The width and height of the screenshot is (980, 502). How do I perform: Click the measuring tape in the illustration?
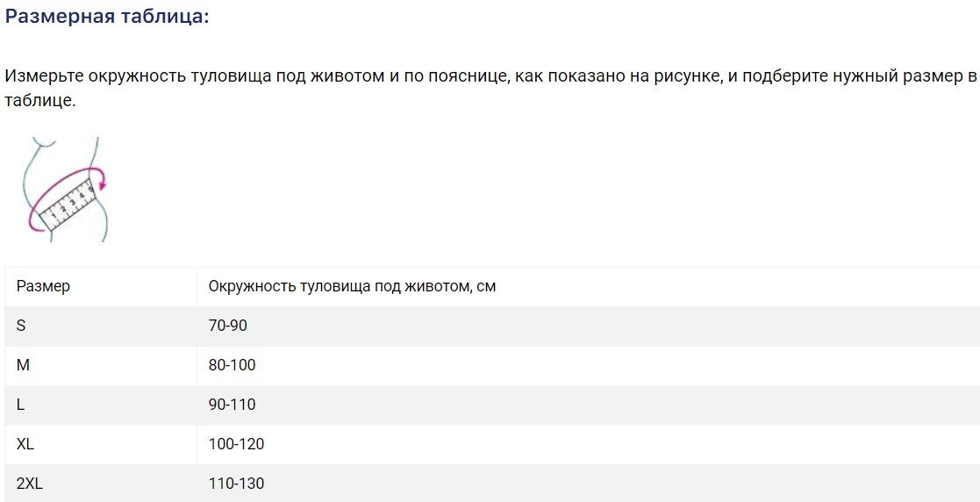point(68,204)
